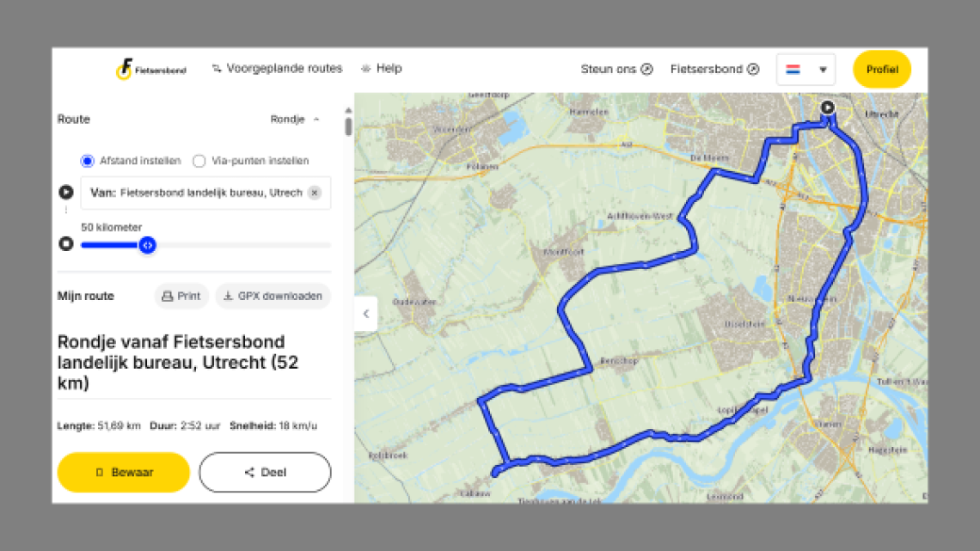Collapse the side panel with the arrow

tap(365, 314)
